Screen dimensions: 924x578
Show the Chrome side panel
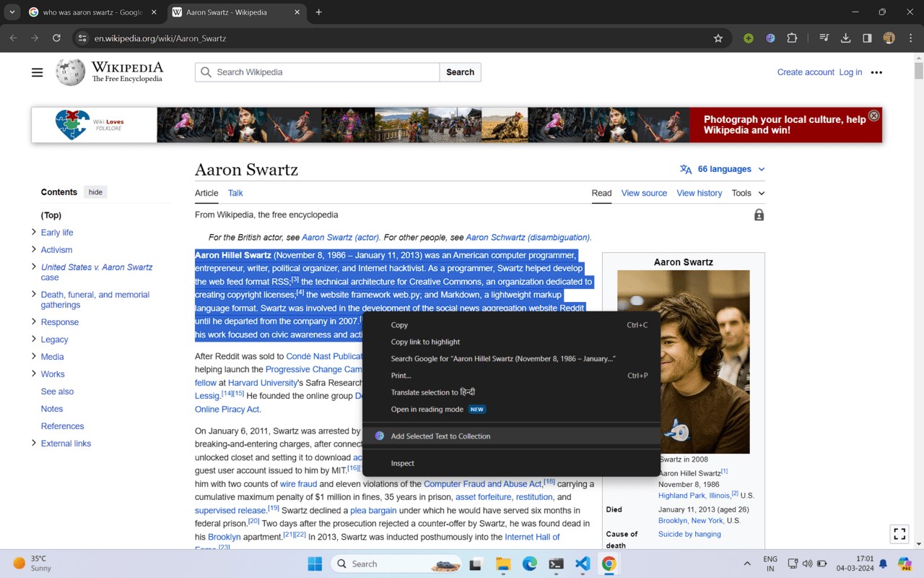pyautogui.click(x=867, y=38)
